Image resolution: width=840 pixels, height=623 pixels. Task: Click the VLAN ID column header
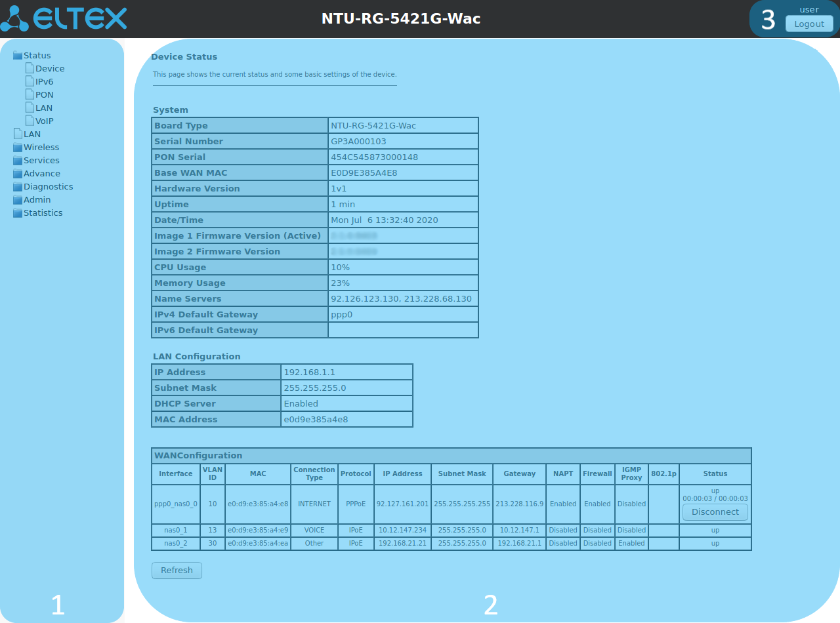click(213, 474)
